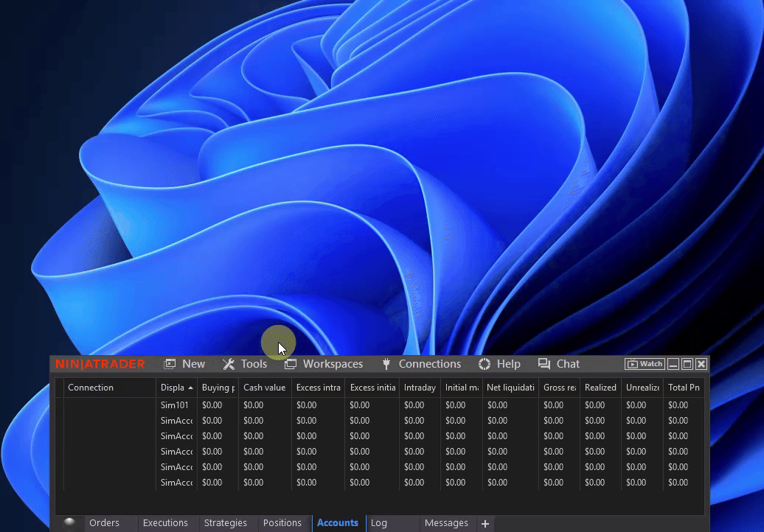The width and height of the screenshot is (764, 532).
Task: Click the NinjaTrader logo
Action: point(100,364)
